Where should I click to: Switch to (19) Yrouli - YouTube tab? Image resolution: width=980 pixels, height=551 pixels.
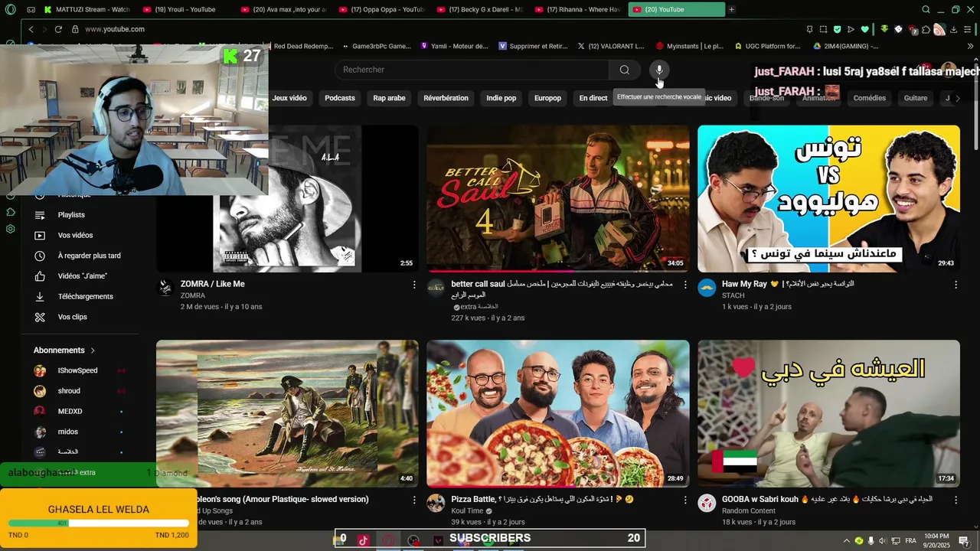(185, 9)
